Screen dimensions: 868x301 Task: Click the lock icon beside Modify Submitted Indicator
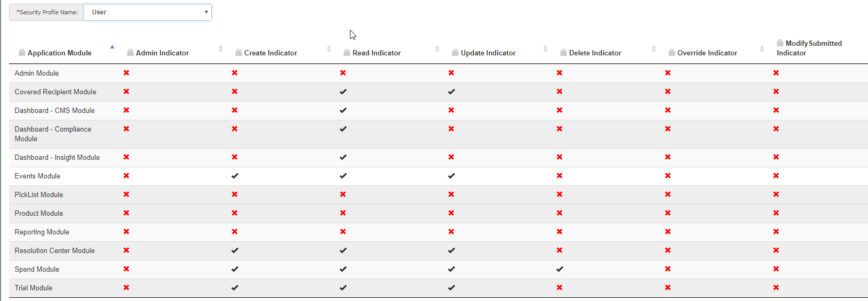780,43
